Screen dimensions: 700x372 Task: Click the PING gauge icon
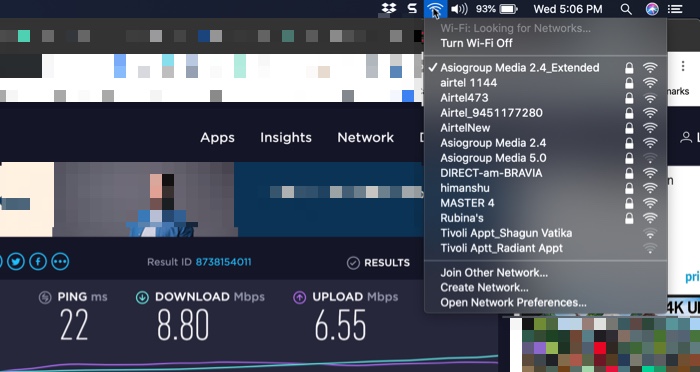pos(45,297)
